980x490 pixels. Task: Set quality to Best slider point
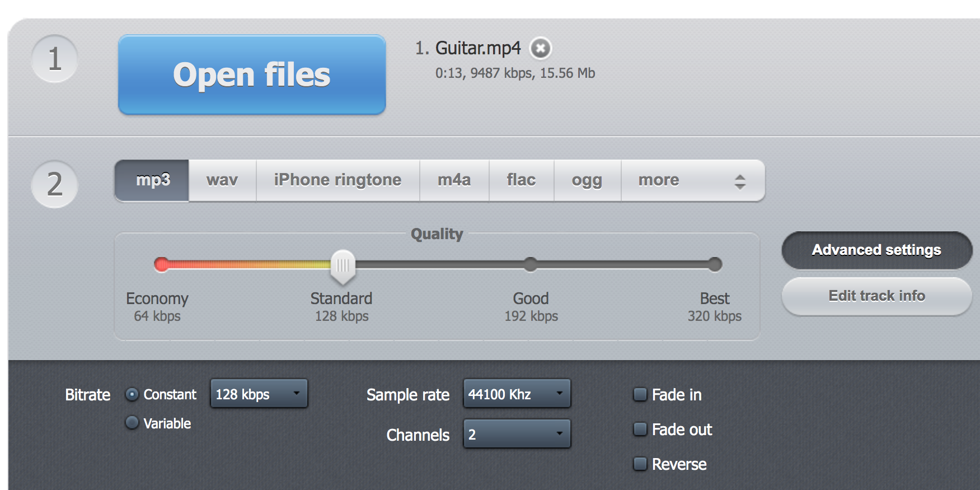click(715, 264)
